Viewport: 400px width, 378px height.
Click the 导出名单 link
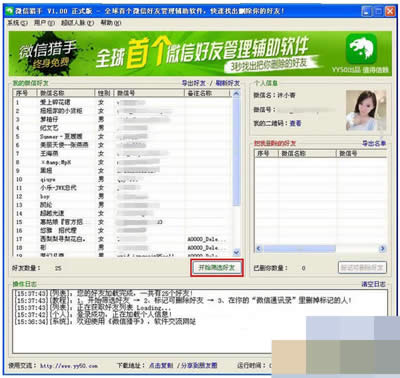(x=374, y=143)
